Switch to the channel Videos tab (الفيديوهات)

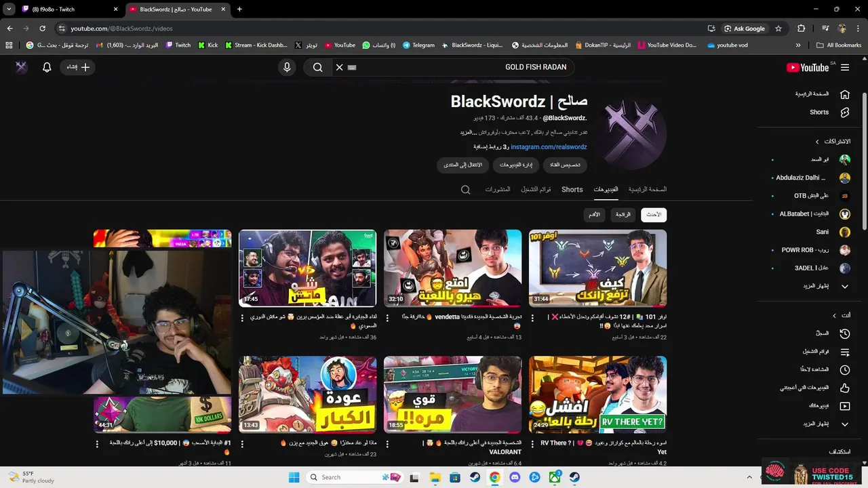(606, 190)
